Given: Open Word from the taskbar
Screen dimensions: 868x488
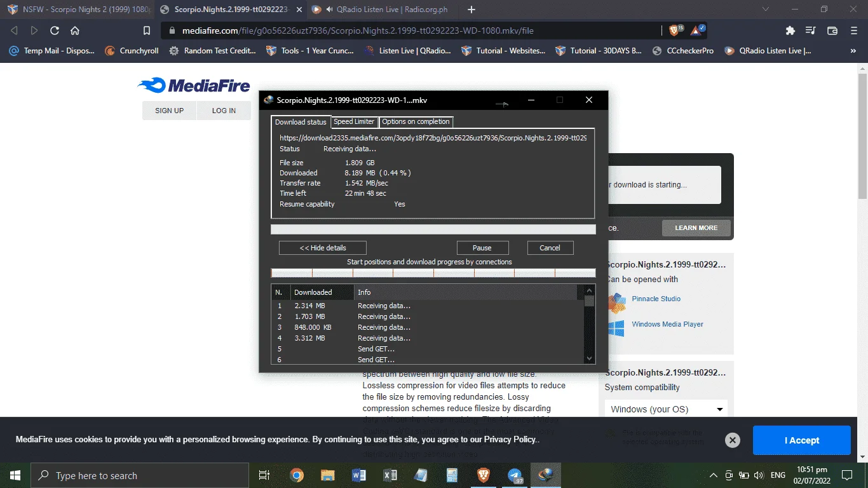Looking at the screenshot, I should pyautogui.click(x=359, y=475).
